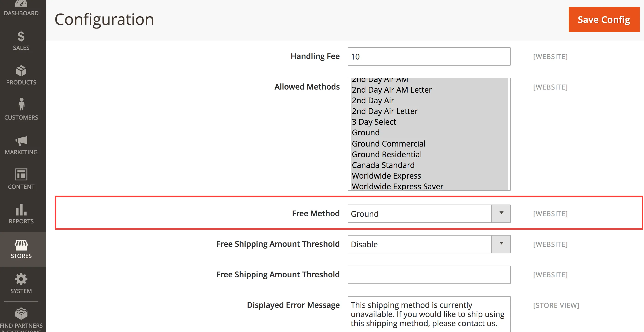
Task: Click the Reports bar chart icon
Action: click(21, 210)
